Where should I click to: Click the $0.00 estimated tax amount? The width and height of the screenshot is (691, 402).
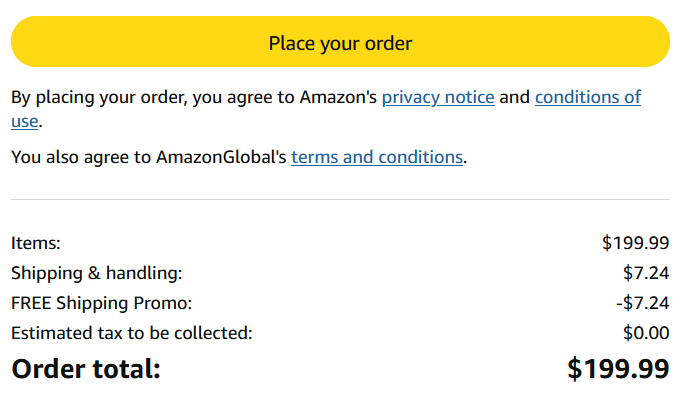pos(645,333)
